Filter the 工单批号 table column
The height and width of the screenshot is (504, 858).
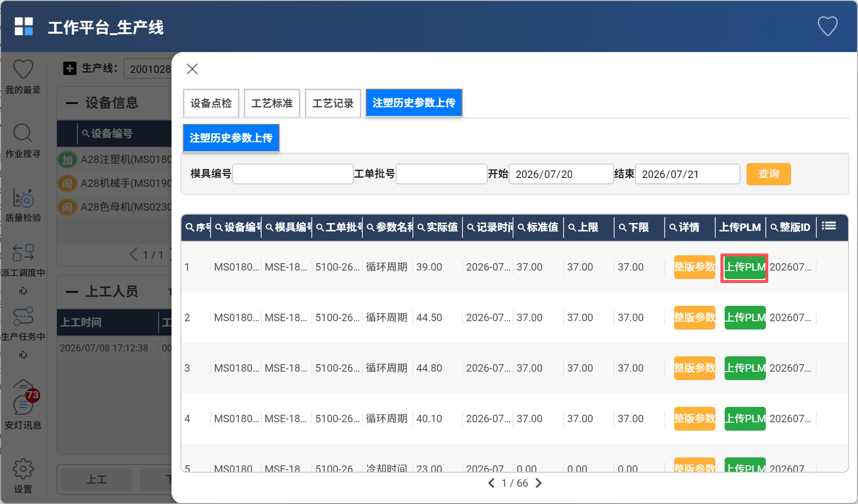click(x=320, y=227)
